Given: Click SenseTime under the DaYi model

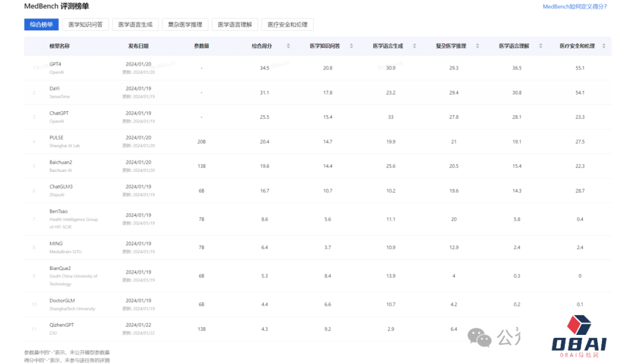Looking at the screenshot, I should [x=60, y=96].
